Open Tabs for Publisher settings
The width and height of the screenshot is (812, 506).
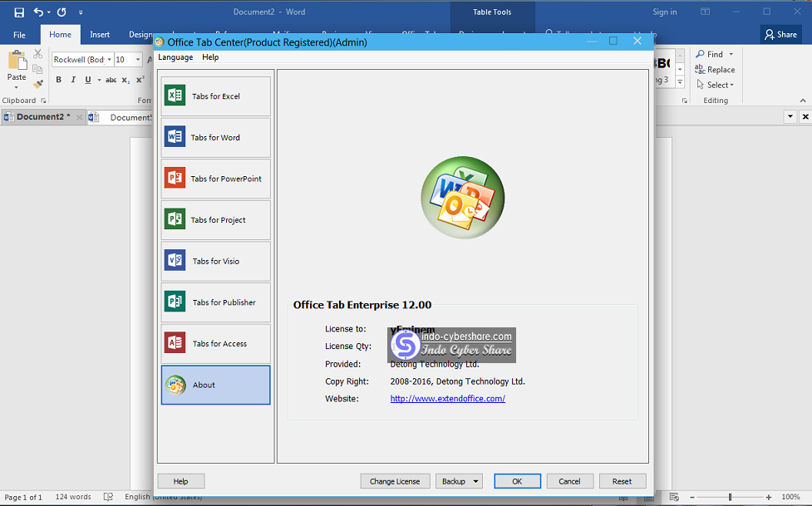(x=215, y=302)
